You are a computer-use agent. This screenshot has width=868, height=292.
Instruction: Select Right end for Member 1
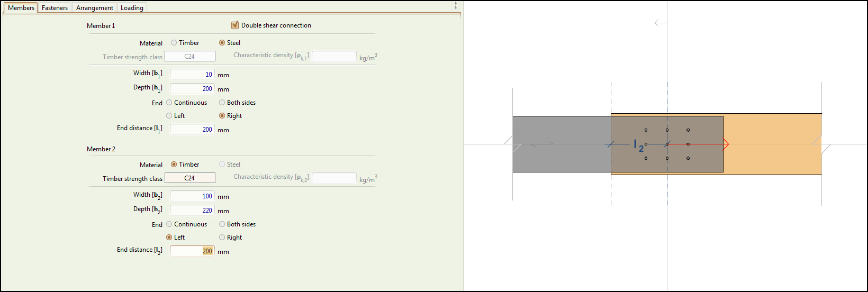coord(222,116)
